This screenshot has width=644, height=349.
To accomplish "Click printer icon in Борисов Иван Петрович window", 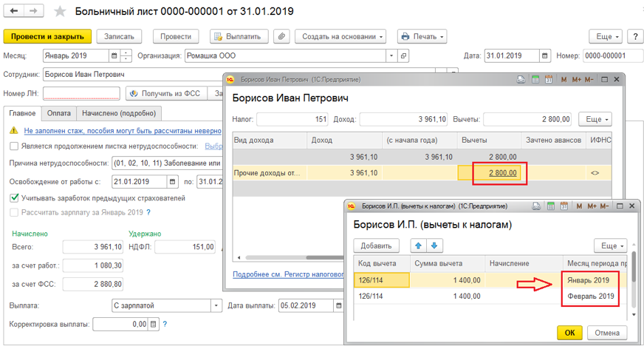I will tap(521, 80).
